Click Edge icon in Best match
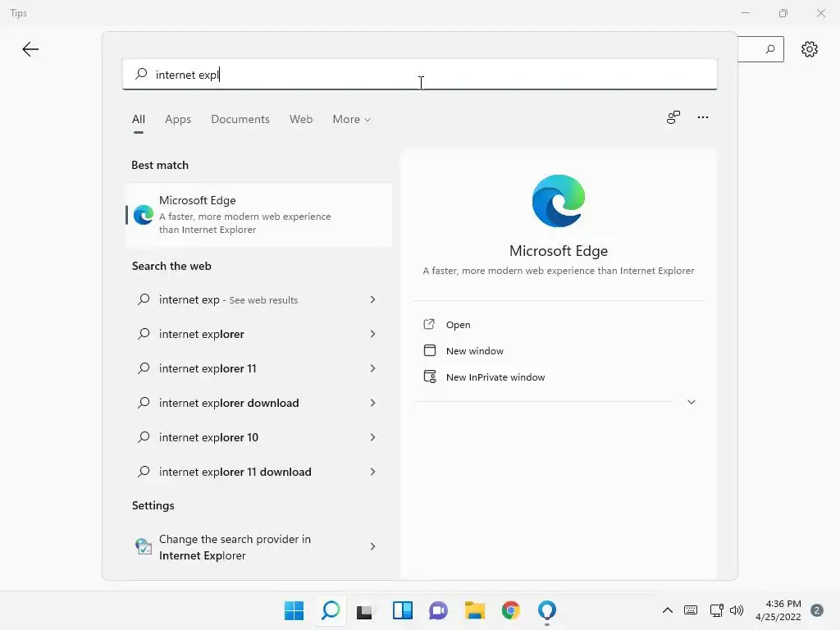The height and width of the screenshot is (630, 840). [144, 215]
